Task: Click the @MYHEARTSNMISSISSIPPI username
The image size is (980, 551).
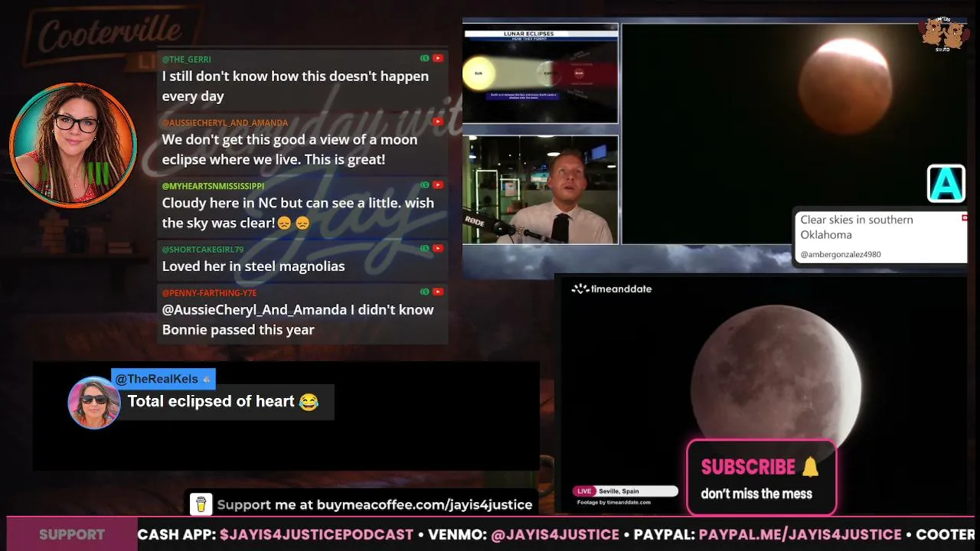Action: click(x=213, y=186)
